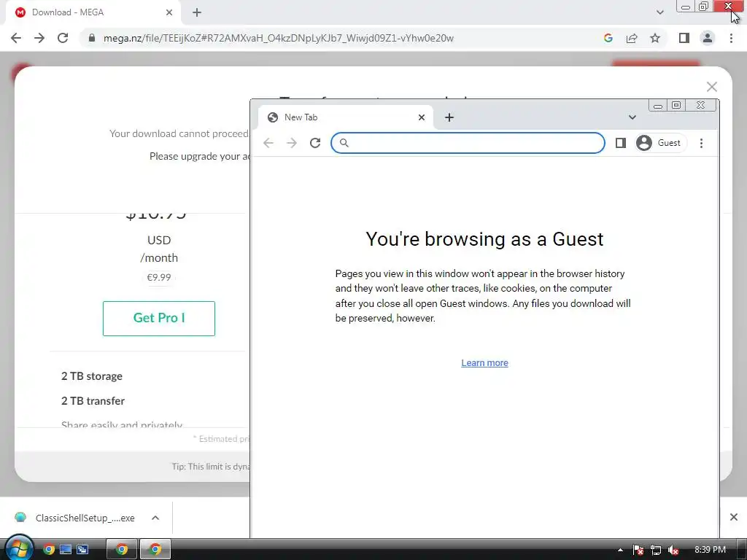Reload the MEGA download page
The image size is (747, 560).
coord(63,38)
